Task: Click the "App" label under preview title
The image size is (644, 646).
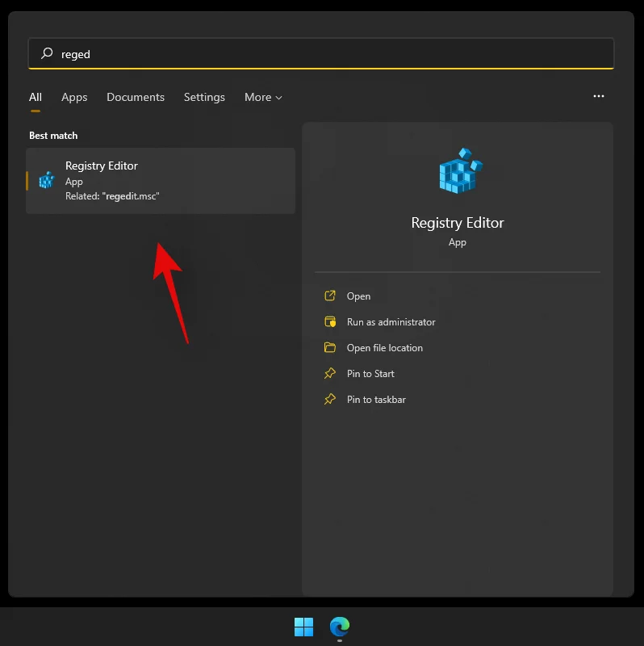Action: click(457, 242)
